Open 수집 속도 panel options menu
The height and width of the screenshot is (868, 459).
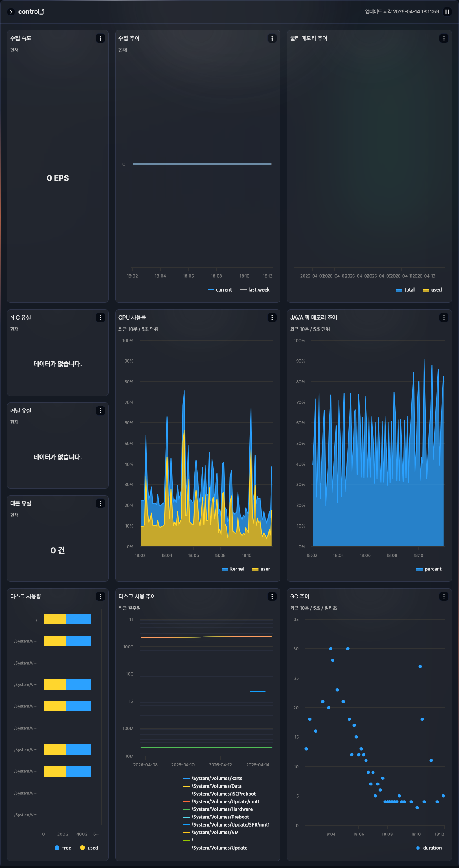[101, 38]
